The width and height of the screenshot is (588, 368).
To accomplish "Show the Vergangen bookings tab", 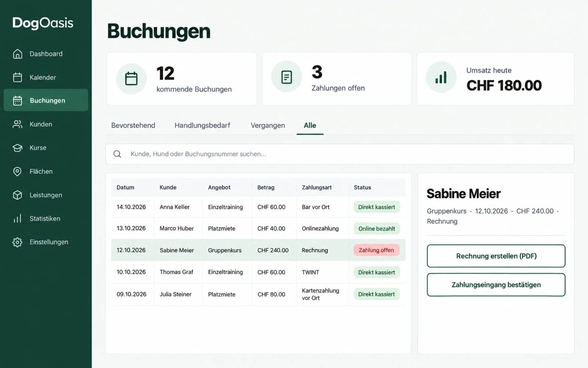I will coord(268,125).
